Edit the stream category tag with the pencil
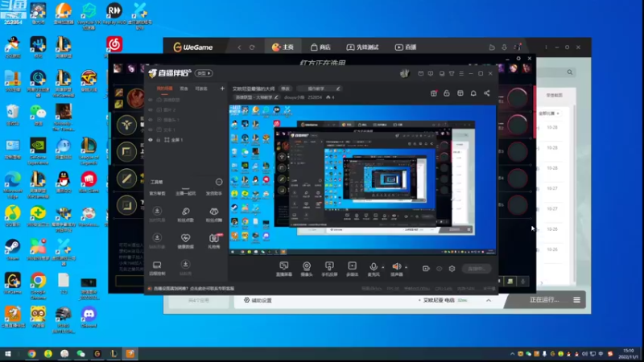 (x=276, y=97)
